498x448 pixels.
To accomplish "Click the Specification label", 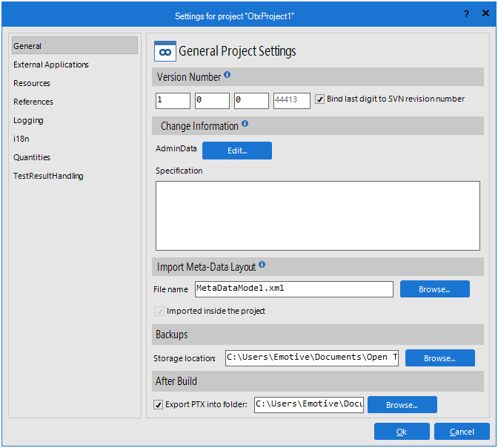I will [179, 171].
